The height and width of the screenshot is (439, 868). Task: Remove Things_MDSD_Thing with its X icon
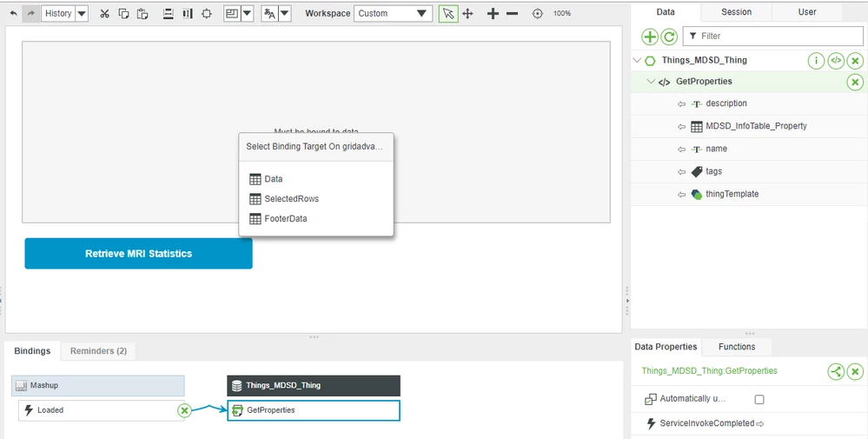855,60
